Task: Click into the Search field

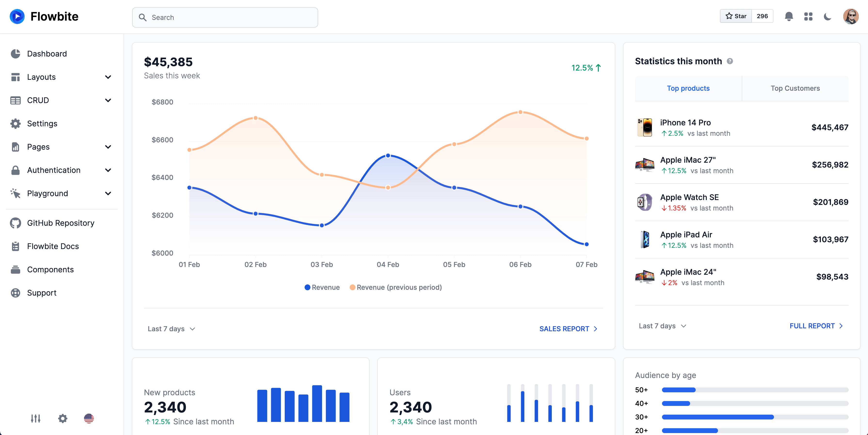Action: [x=225, y=17]
